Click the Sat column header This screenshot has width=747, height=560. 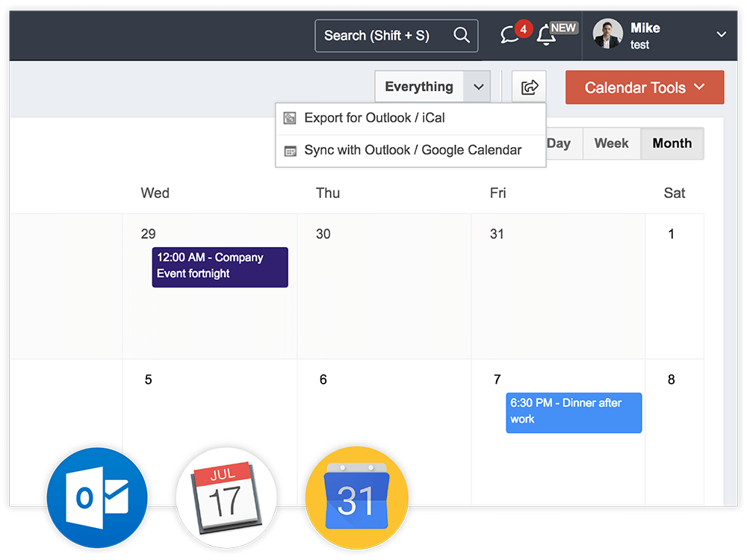coord(674,193)
